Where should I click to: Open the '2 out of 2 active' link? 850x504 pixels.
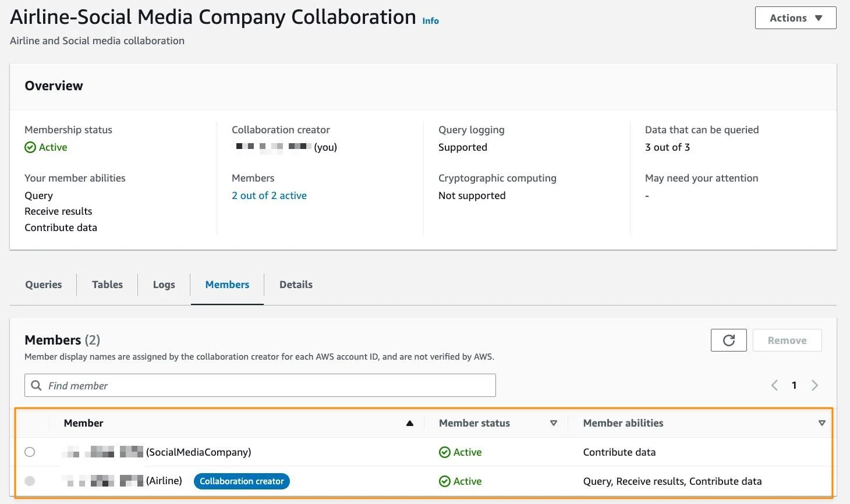coord(269,196)
